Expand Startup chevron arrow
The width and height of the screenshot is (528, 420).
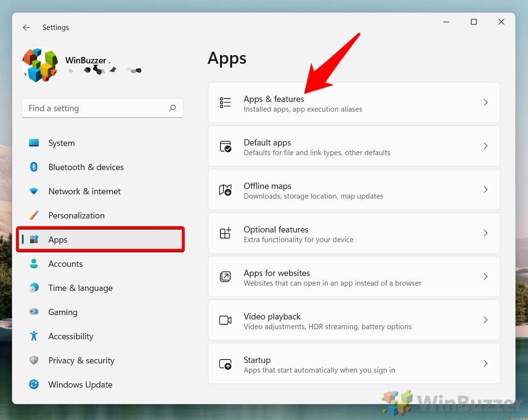[485, 363]
